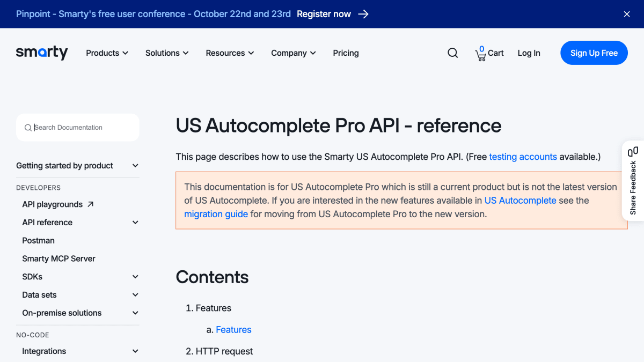Click the US Autocomplete Pro API page title
Screen dimensions: 644x362
tap(339, 125)
